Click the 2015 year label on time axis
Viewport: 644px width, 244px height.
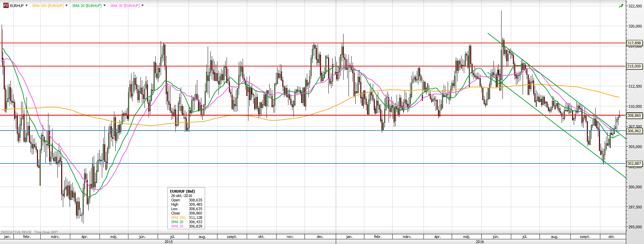(x=168, y=242)
